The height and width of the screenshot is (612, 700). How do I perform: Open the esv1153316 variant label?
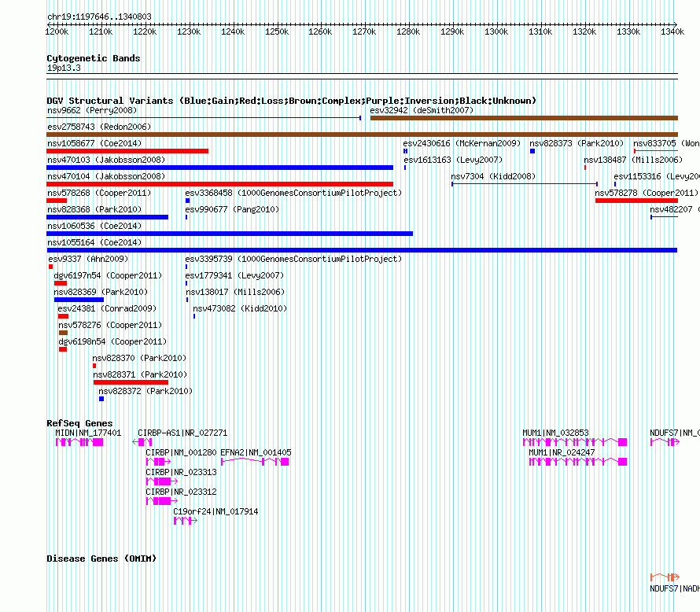(x=657, y=176)
